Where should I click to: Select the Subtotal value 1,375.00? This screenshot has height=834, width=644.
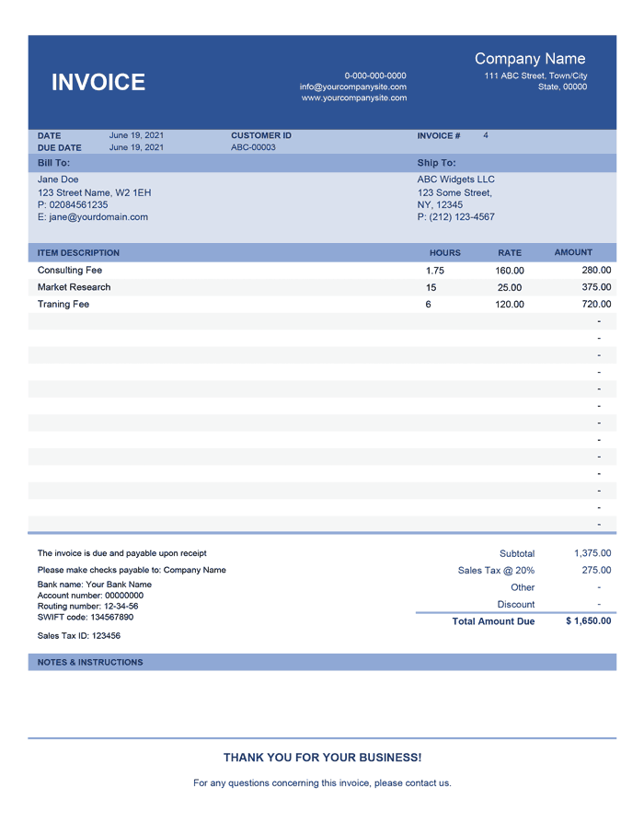click(592, 553)
